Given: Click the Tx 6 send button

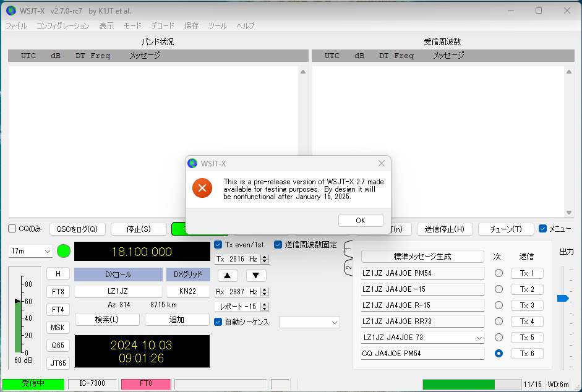Looking at the screenshot, I should click(x=527, y=354).
